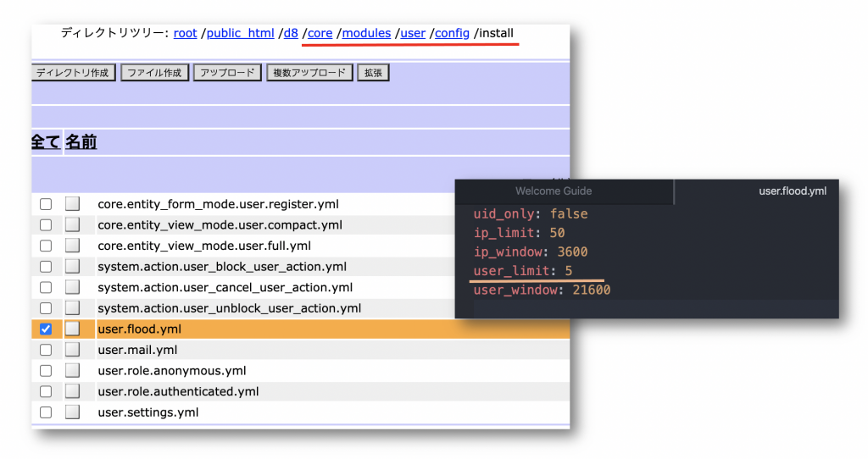
Task: Click file icon of core.entity_view_mode.user.compact.yml
Action: 73,224
